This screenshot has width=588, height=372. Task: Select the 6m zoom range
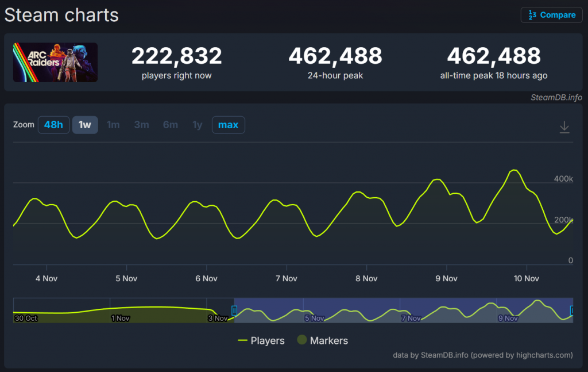170,125
